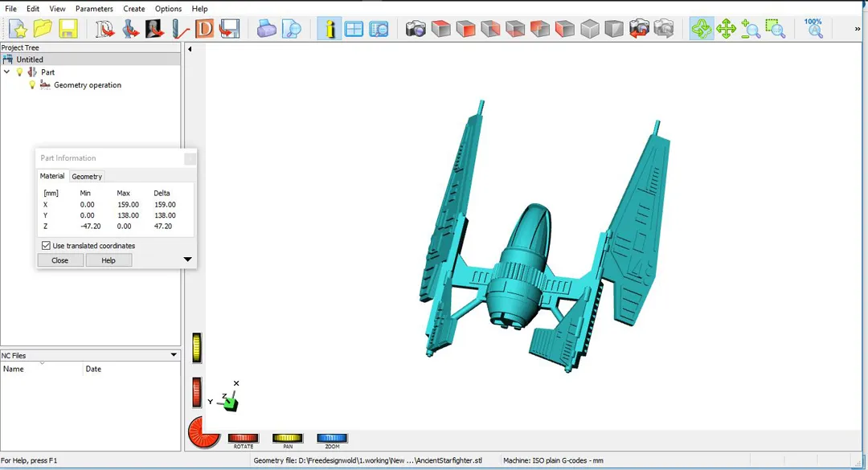Select the Geometry operation tree item
The width and height of the screenshot is (868, 470).
coord(88,85)
